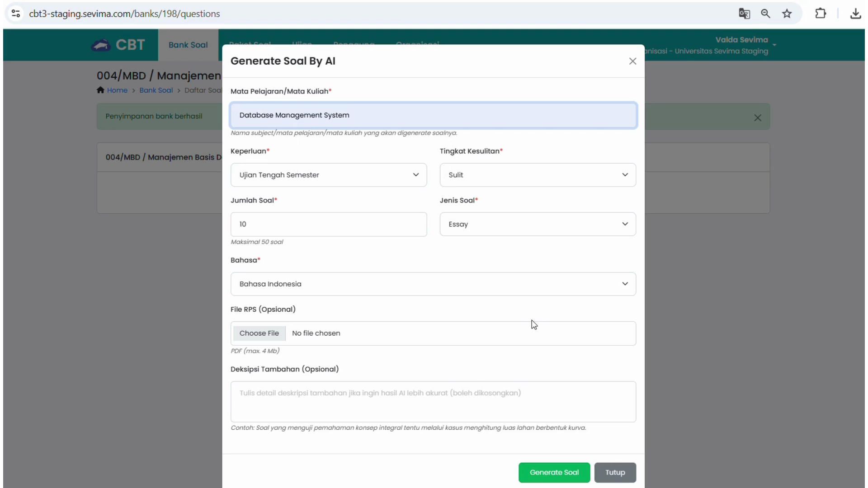Close the Generate Soal By AI dialog
Viewport: 868px width, 488px height.
(632, 61)
